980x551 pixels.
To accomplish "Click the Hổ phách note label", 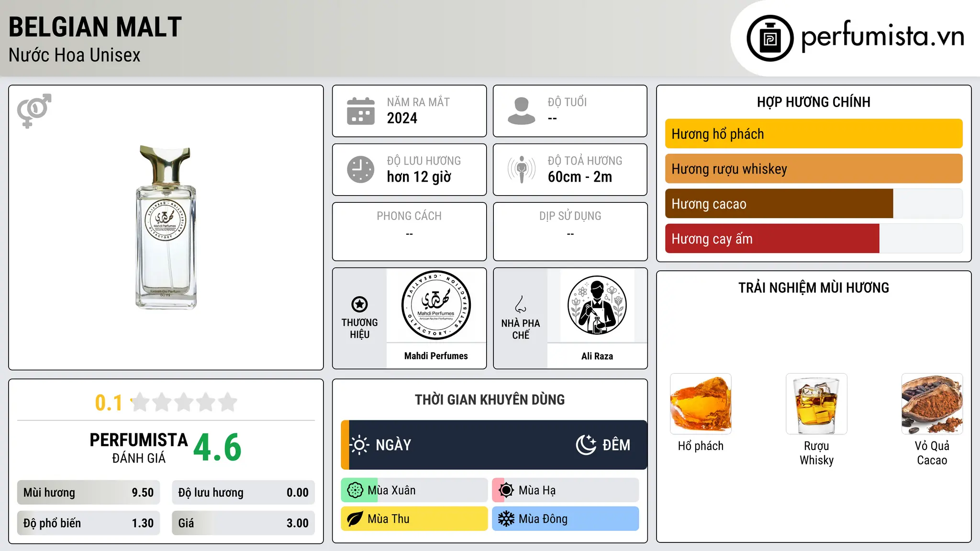I will [701, 446].
